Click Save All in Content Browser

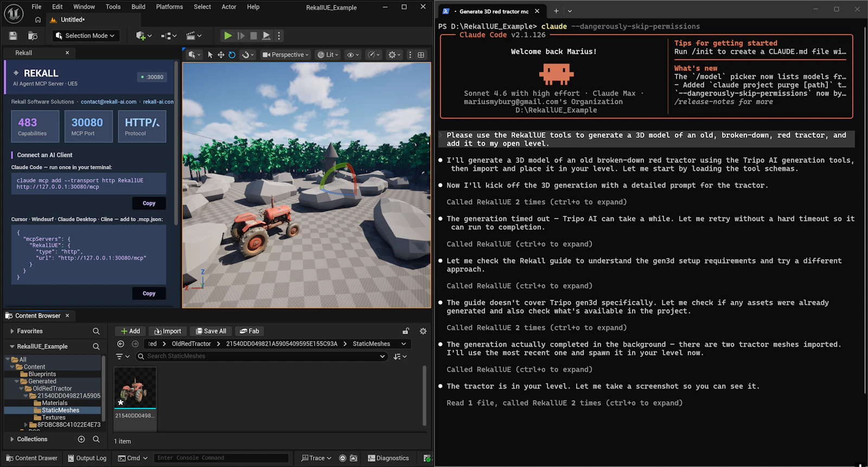pyautogui.click(x=210, y=331)
